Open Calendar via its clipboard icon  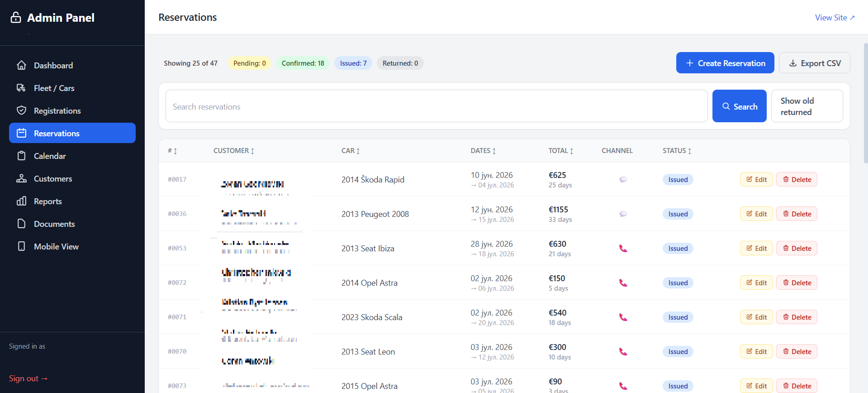point(21,156)
